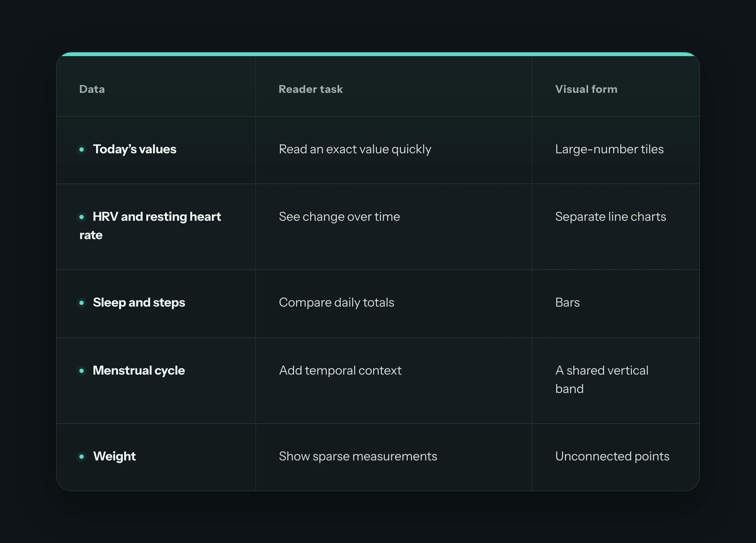Select the Sleep and steps label

[139, 303]
